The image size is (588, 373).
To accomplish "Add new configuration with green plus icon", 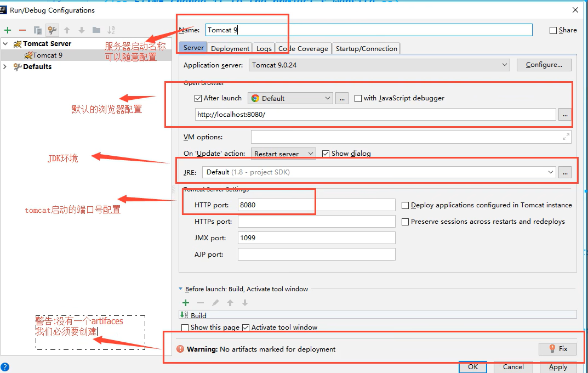I will [x=8, y=30].
